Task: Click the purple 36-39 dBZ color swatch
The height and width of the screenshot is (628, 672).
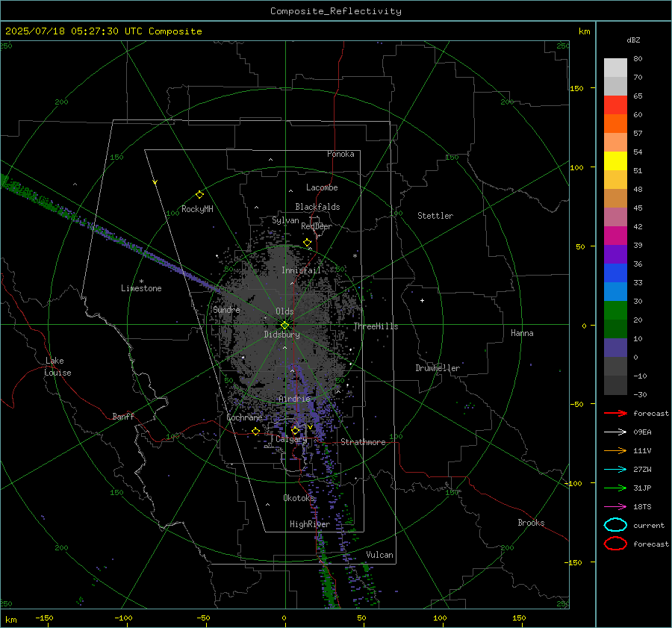Action: [615, 255]
